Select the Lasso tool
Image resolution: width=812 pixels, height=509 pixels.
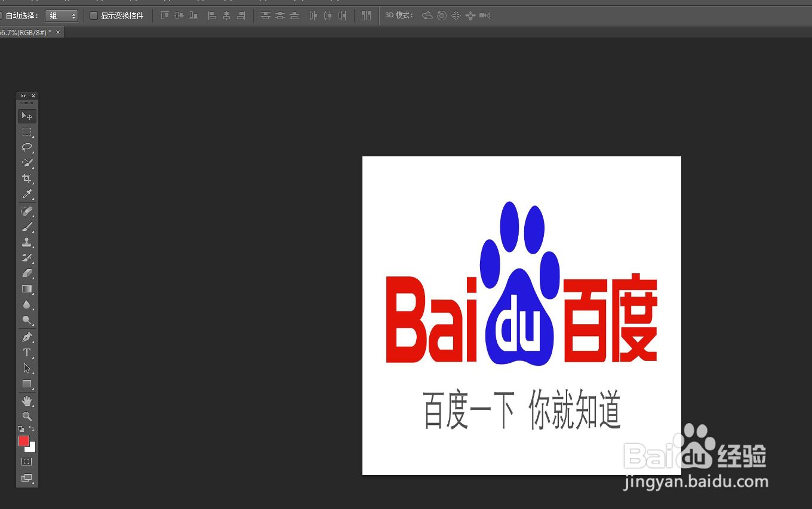click(x=27, y=147)
